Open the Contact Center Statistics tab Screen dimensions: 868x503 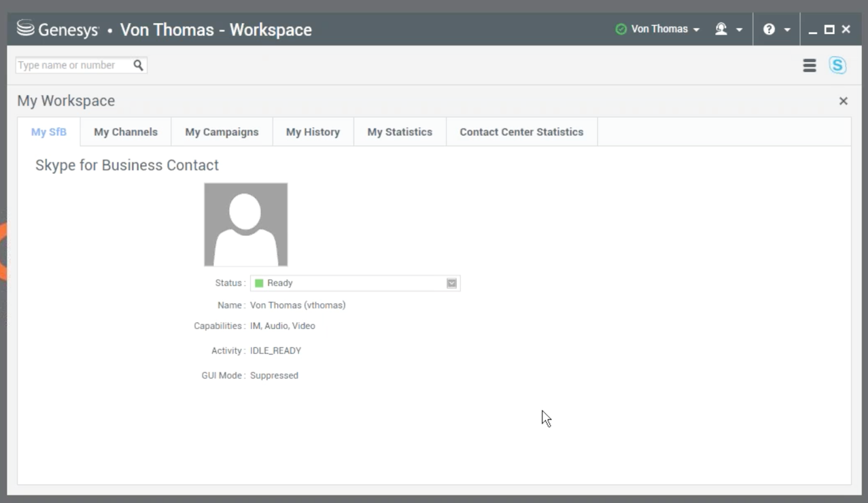[521, 132]
